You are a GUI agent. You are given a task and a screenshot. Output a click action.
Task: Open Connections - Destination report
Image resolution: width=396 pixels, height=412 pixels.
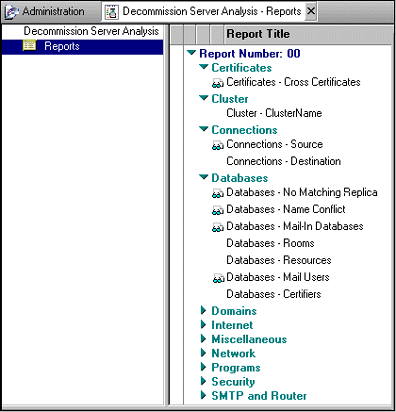tap(283, 161)
